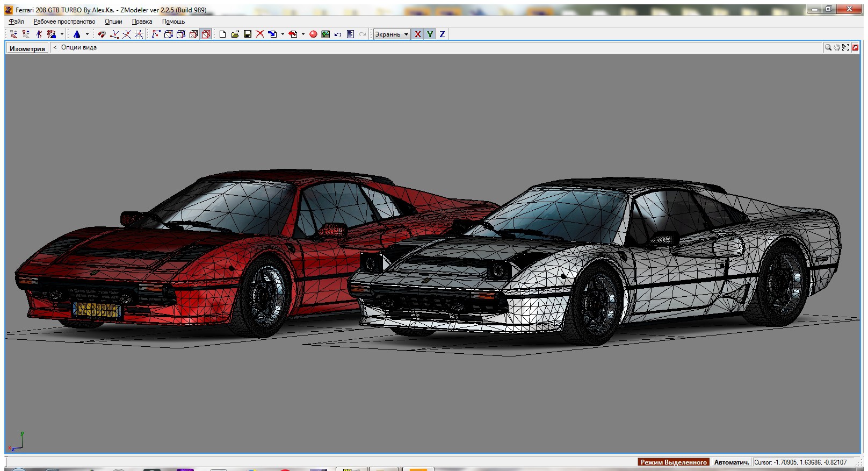Viewport: 868px width, 471px height.
Task: Open the green textures browser icon
Action: coord(325,34)
